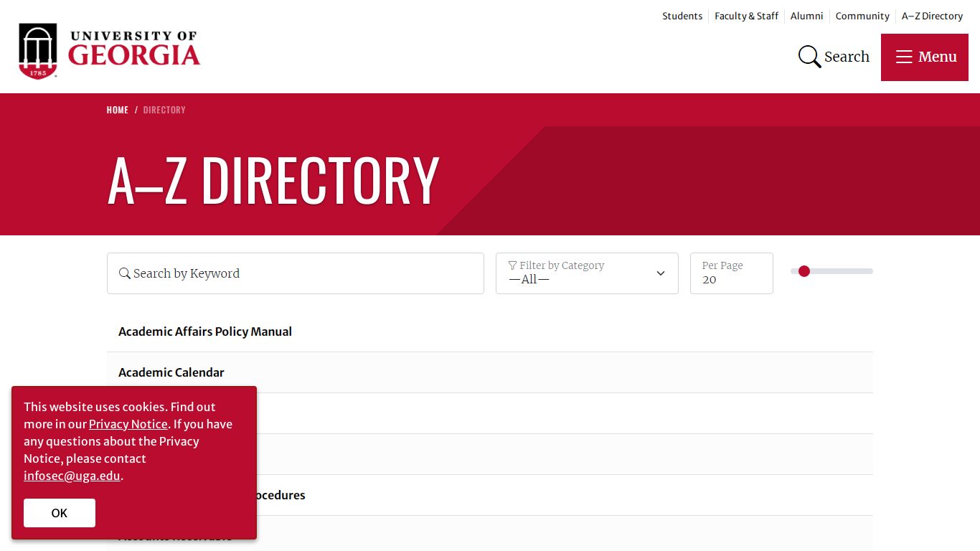Image resolution: width=980 pixels, height=551 pixels.
Task: Open the Alumni audience link
Action: point(806,16)
